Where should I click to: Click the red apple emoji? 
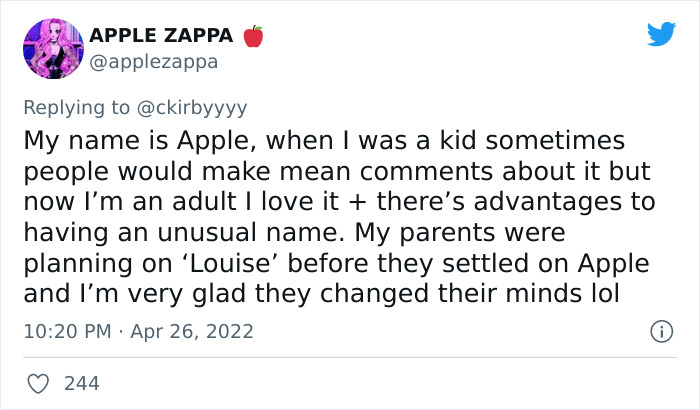pos(253,37)
